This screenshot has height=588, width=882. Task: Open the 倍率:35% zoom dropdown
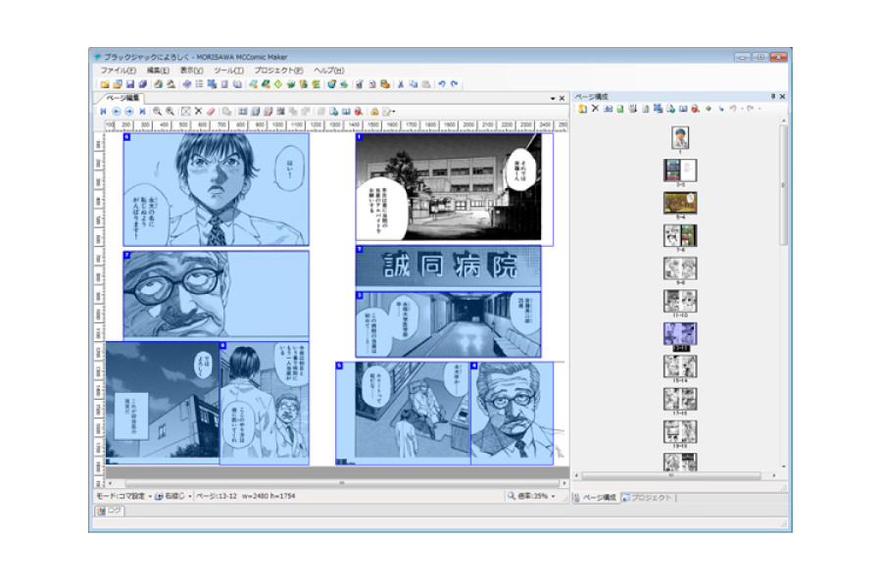click(531, 496)
